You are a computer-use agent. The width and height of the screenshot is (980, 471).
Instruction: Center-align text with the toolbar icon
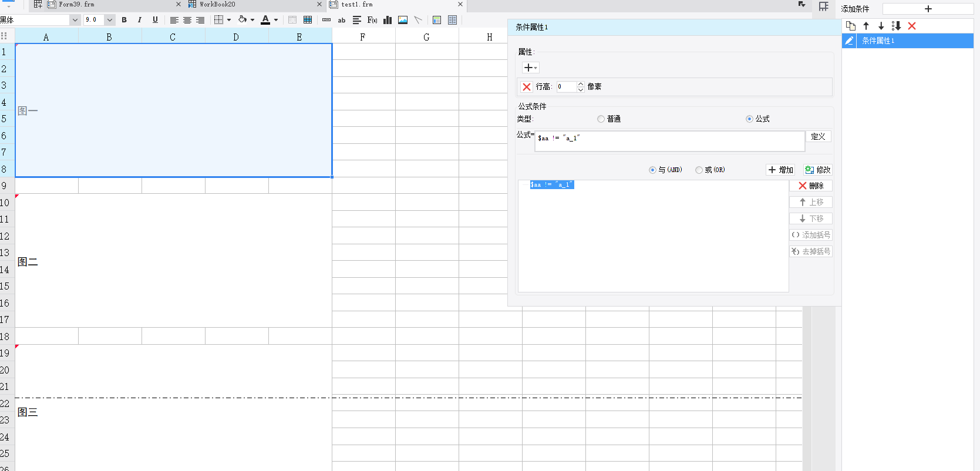tap(187, 20)
